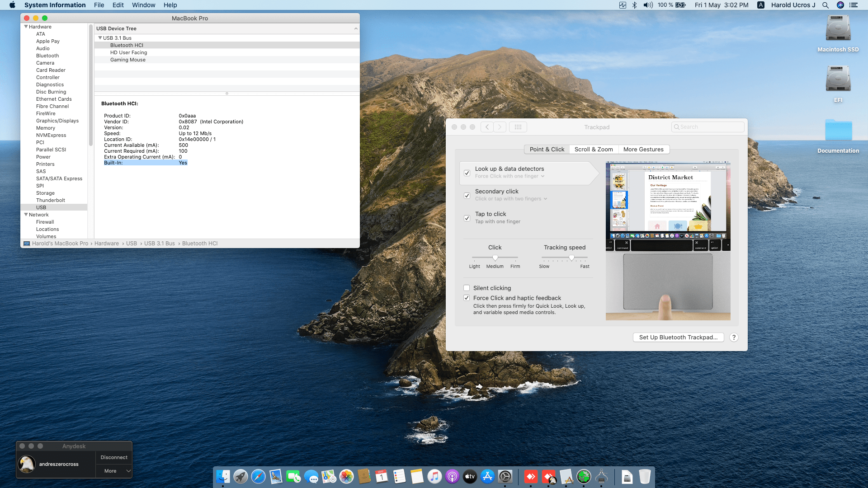This screenshot has height=488, width=868.
Task: Click forward arrow in Trackpad window
Action: tap(500, 127)
